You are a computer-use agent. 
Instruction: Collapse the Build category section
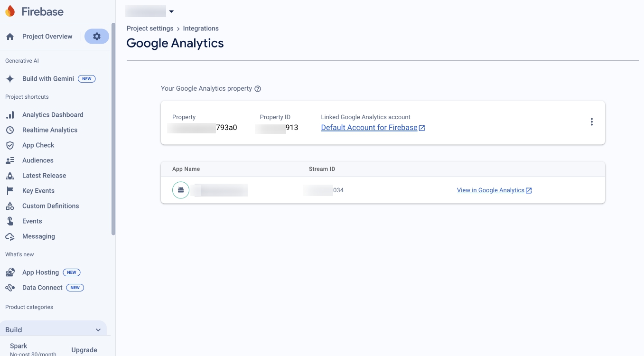point(98,330)
